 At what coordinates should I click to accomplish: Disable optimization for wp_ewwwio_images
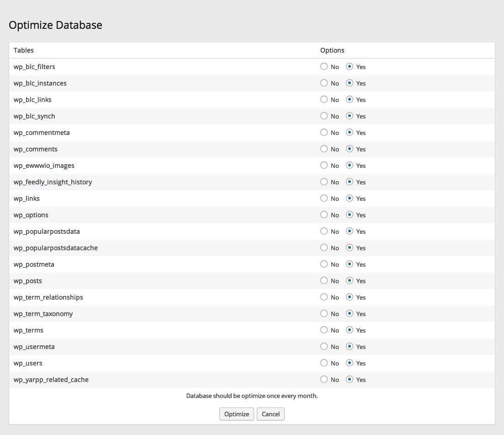324,165
